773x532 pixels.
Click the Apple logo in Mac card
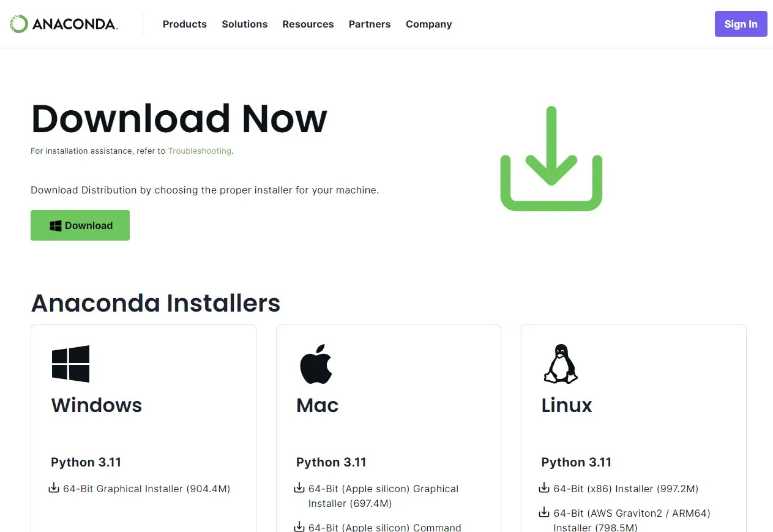coord(316,364)
